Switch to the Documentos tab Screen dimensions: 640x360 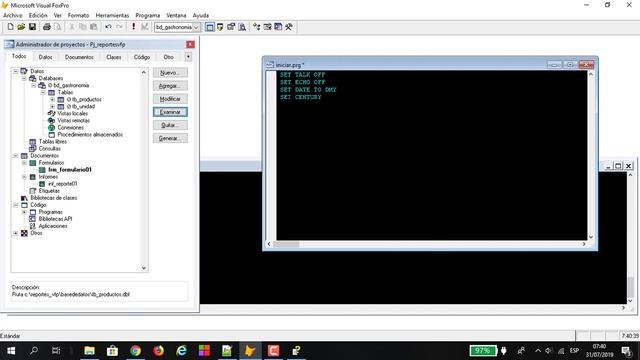point(79,57)
